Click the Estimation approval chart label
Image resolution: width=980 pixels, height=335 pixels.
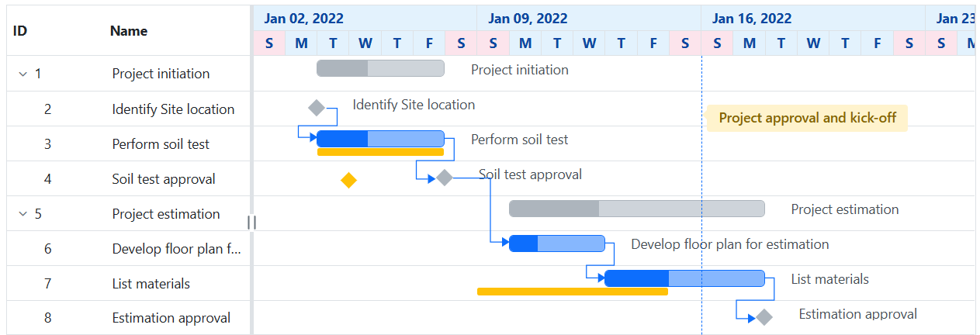pos(857,314)
